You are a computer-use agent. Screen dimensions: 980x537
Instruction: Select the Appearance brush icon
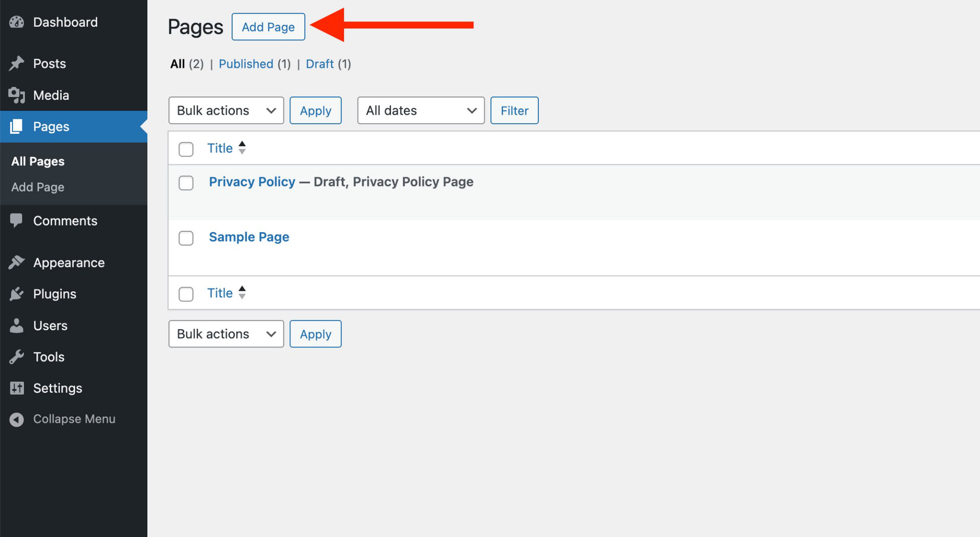[17, 262]
